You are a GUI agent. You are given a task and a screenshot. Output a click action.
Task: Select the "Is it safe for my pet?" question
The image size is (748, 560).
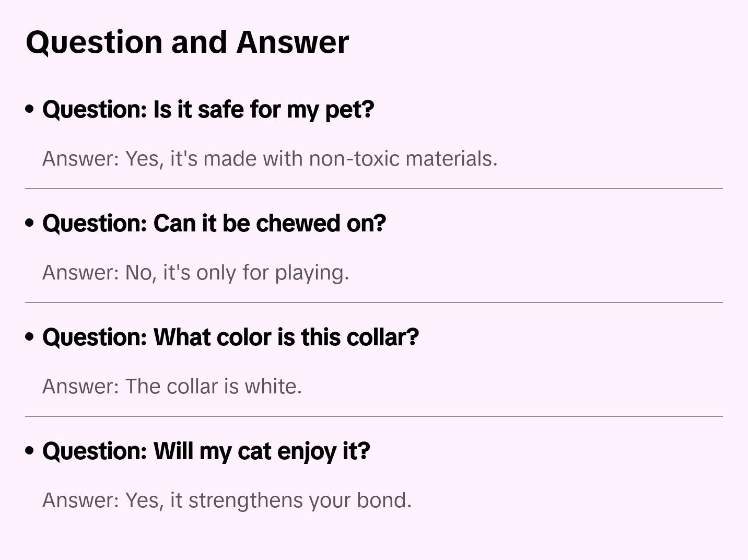[208, 109]
